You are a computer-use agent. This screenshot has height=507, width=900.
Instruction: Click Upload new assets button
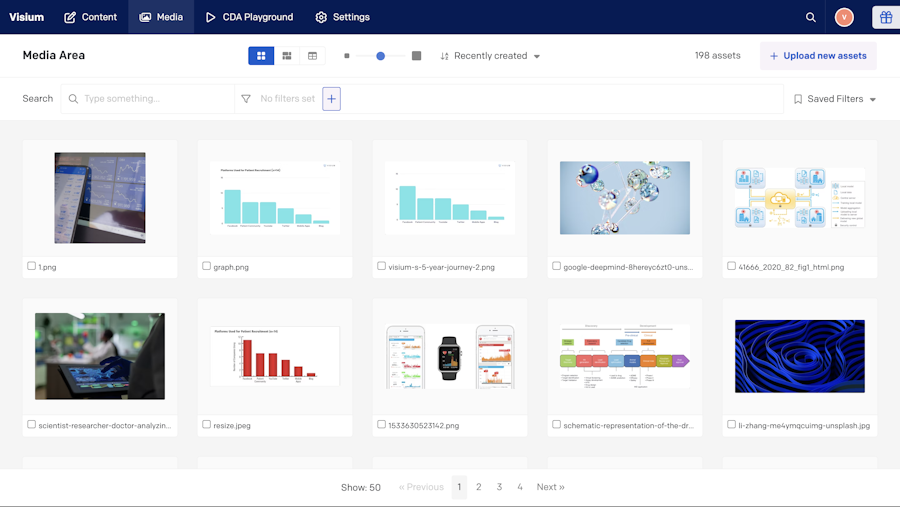tap(818, 56)
